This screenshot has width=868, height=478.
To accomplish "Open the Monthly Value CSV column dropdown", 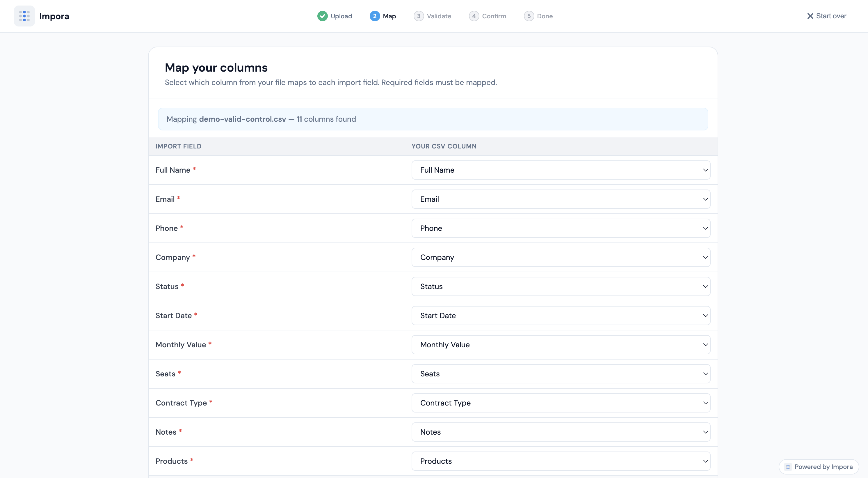I will pyautogui.click(x=561, y=345).
